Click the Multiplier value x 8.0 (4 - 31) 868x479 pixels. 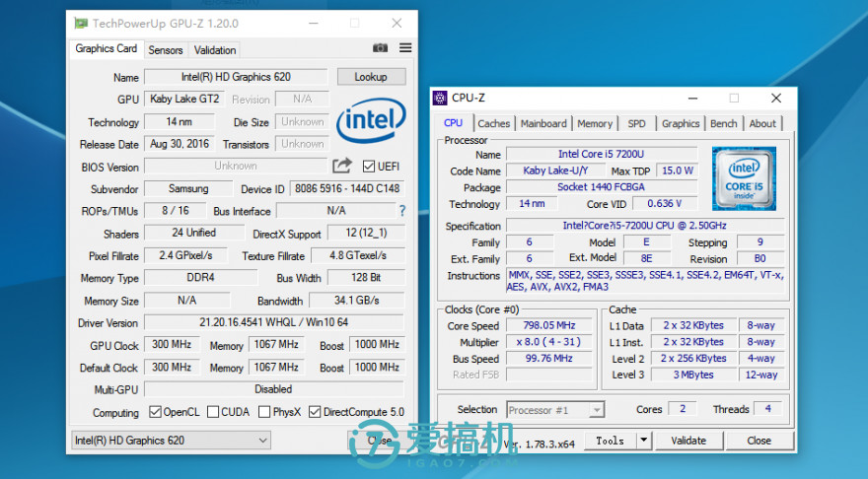(x=549, y=342)
